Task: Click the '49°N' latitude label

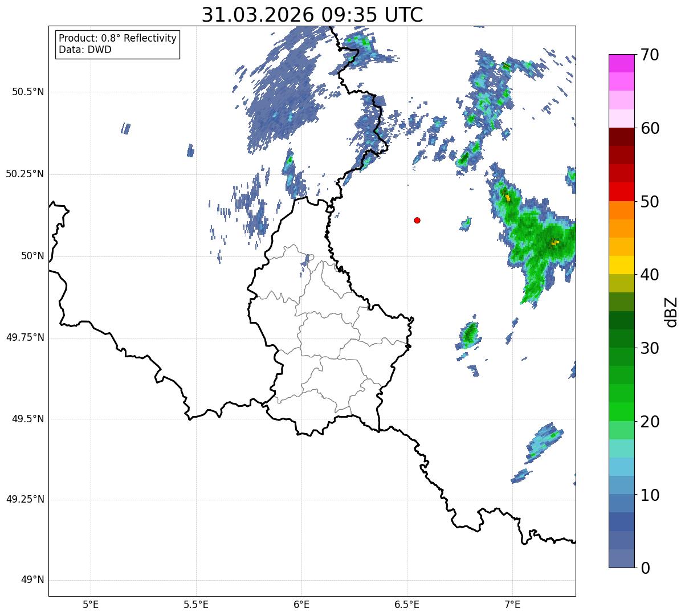Action: click(x=32, y=580)
